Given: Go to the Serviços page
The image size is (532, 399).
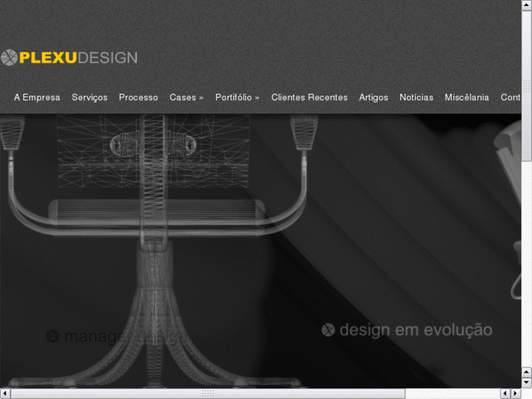Looking at the screenshot, I should pyautogui.click(x=89, y=98).
